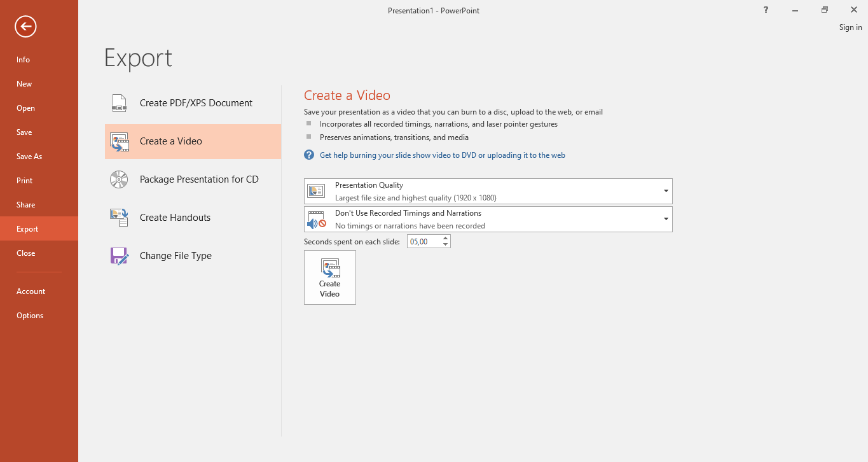Select the Create PDF/XPS Document label
The image size is (868, 462).
pos(196,103)
